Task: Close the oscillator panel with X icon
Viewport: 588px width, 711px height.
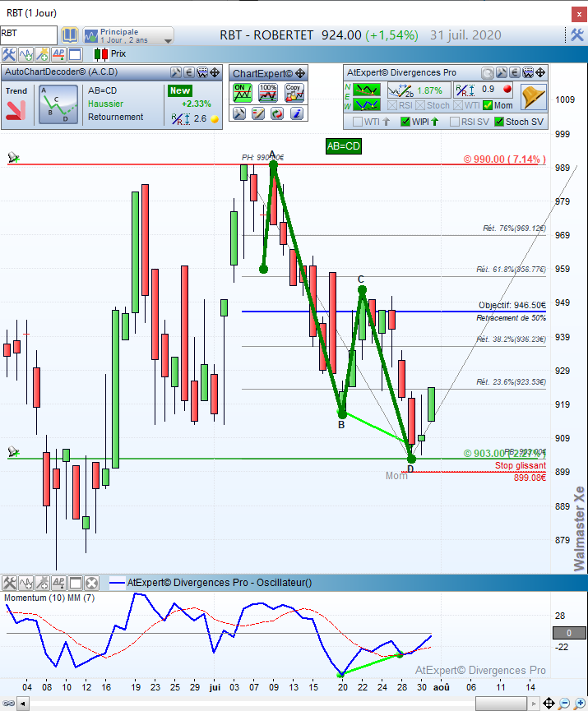Action: 91,583
